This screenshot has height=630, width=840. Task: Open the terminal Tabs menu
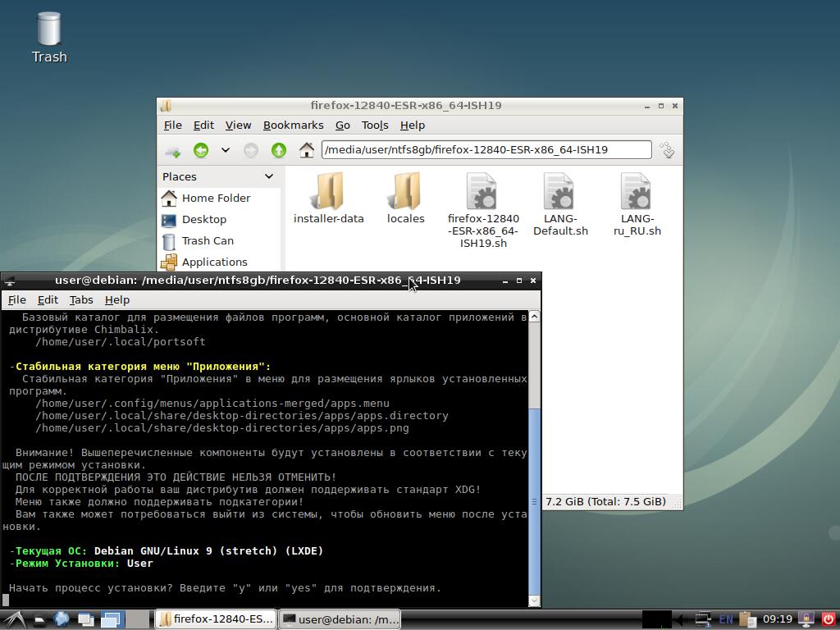tap(80, 299)
